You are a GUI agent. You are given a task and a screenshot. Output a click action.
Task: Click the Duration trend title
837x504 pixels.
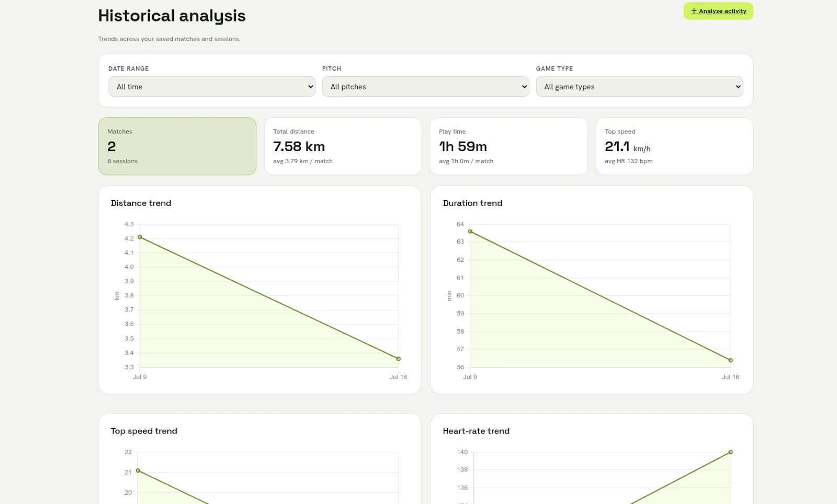(x=472, y=203)
